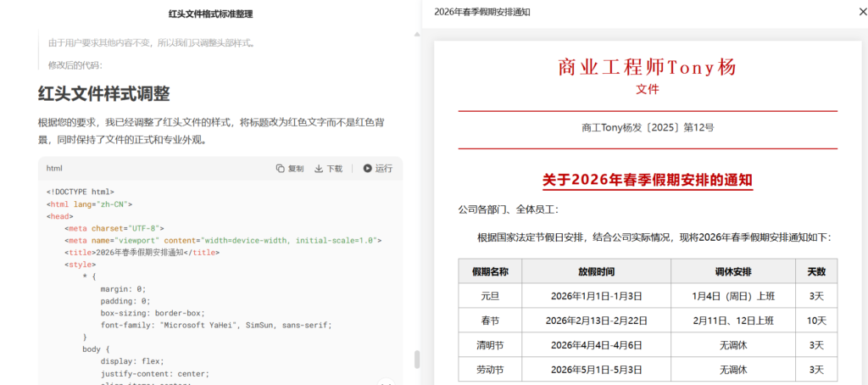The width and height of the screenshot is (868, 385).
Task: Run the HTML code with the 运行 play icon
Action: (x=368, y=169)
